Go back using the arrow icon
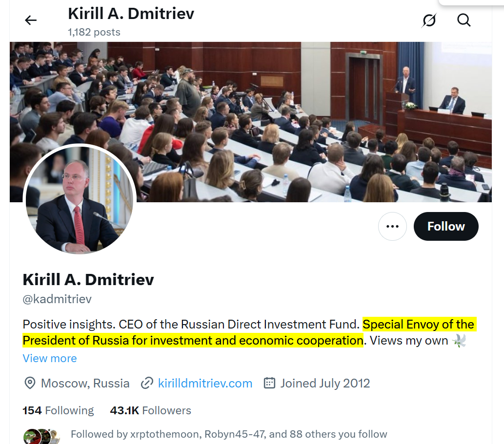This screenshot has width=504, height=444. pos(31,20)
